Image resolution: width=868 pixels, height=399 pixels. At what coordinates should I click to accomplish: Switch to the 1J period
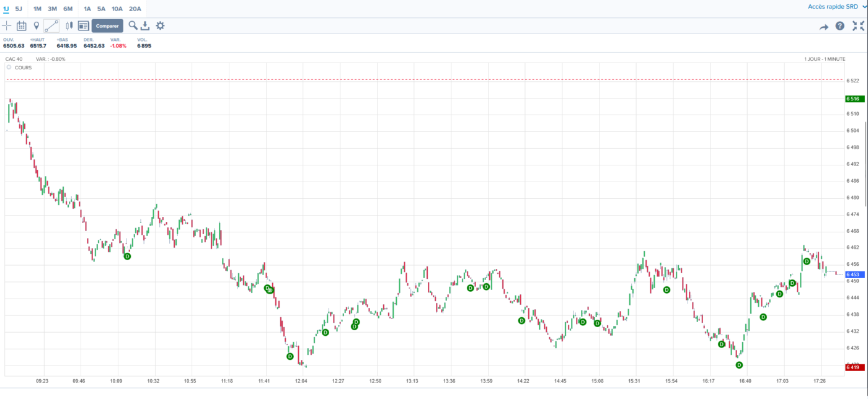pos(6,9)
